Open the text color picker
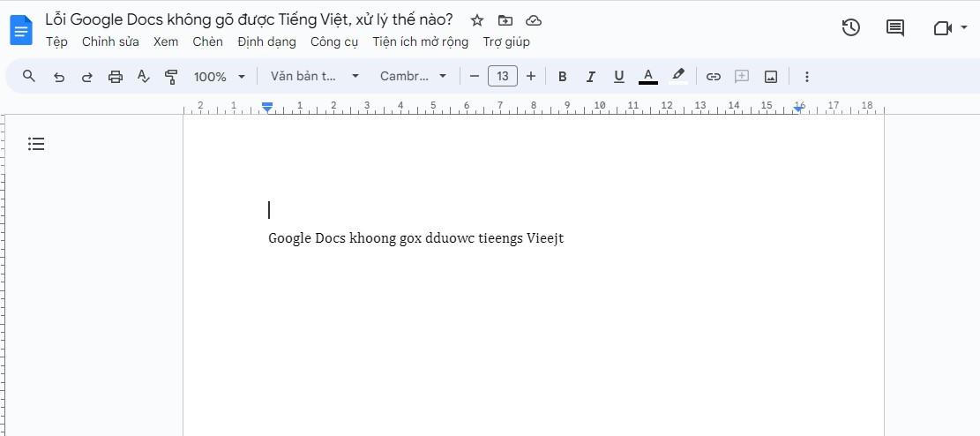The width and height of the screenshot is (980, 436). click(x=648, y=76)
